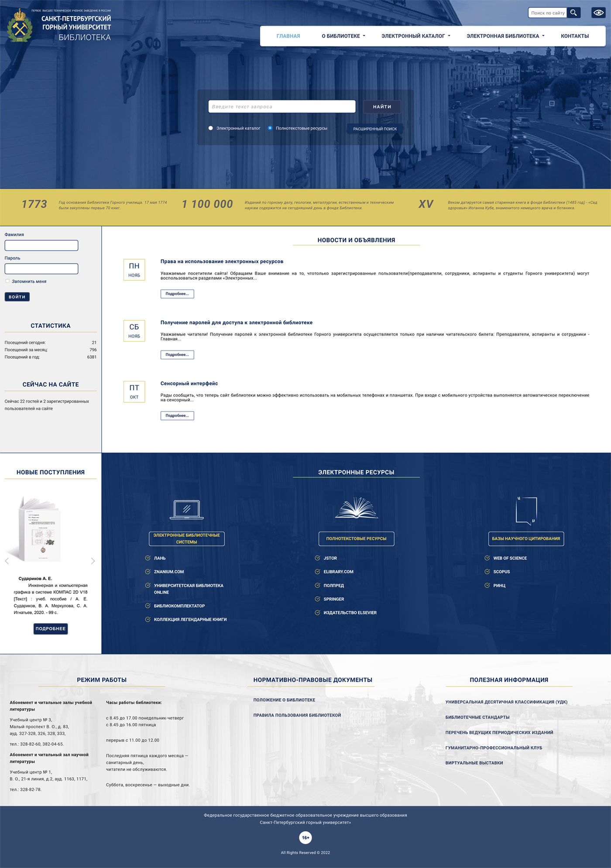Screen dimensions: 611x868
Task: Enable the Запомнить меня checkbox
Action: coord(7,281)
